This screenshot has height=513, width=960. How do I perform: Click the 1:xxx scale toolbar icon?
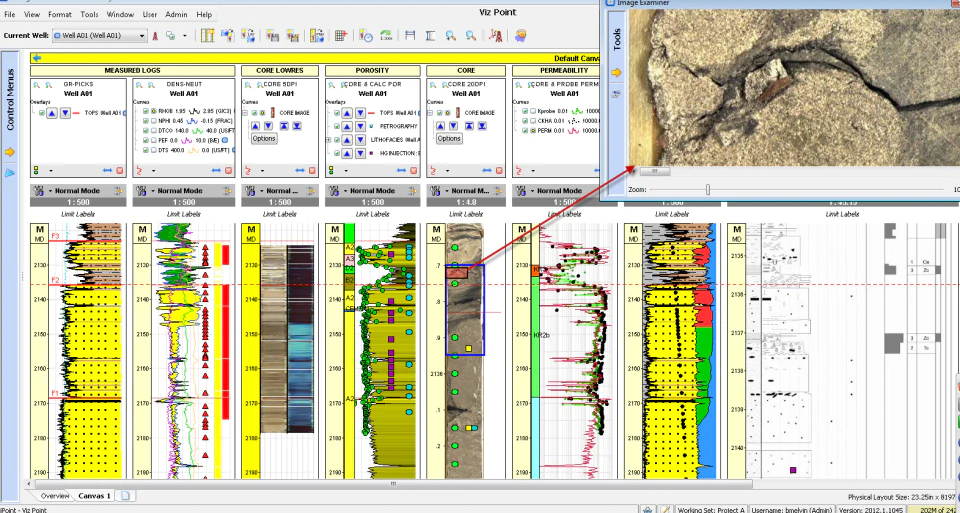pos(386,36)
